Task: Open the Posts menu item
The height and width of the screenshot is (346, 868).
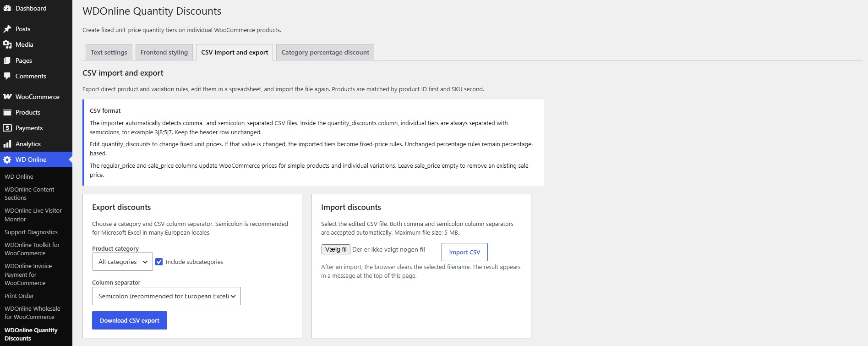Action: pyautogui.click(x=36, y=29)
